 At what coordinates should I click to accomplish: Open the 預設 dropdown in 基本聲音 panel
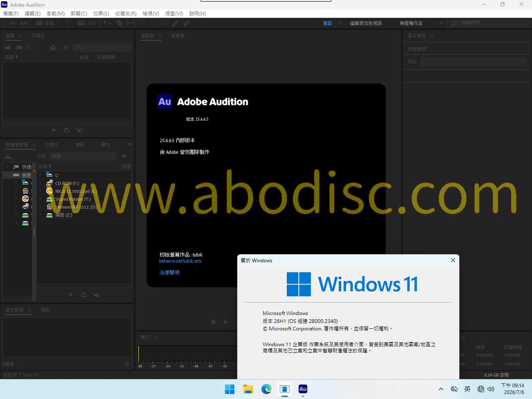(x=473, y=62)
